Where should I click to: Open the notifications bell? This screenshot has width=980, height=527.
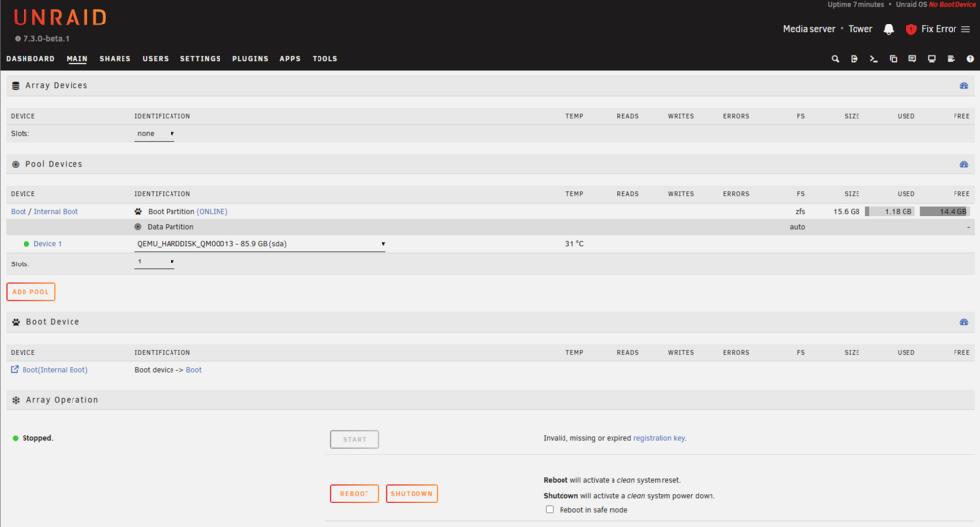pos(889,29)
